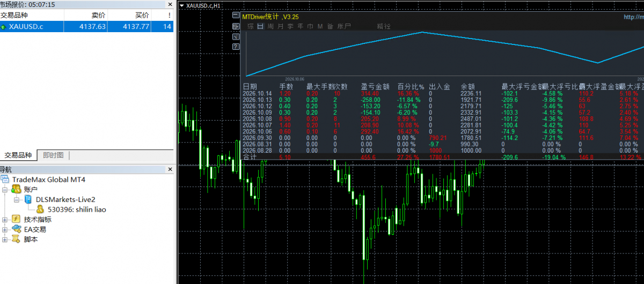Click the EA交易 advisor hat icon
The width and height of the screenshot is (644, 284).
pyautogui.click(x=17, y=229)
